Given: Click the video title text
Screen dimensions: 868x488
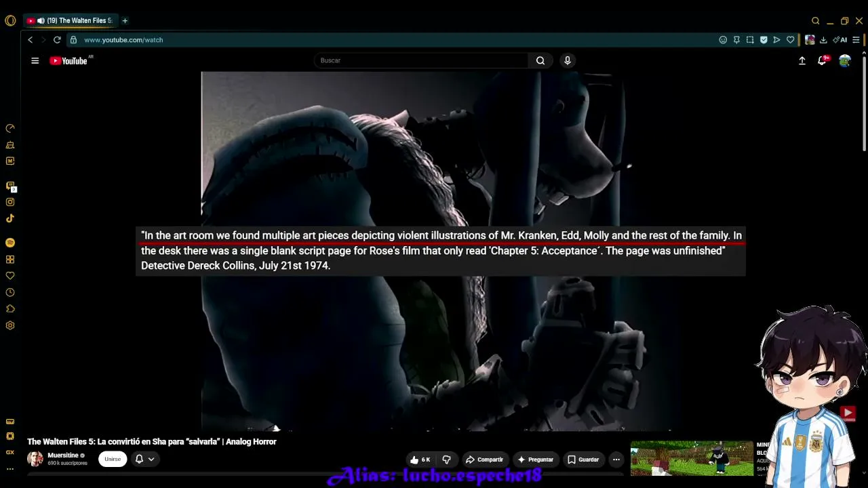Looking at the screenshot, I should pyautogui.click(x=152, y=442).
